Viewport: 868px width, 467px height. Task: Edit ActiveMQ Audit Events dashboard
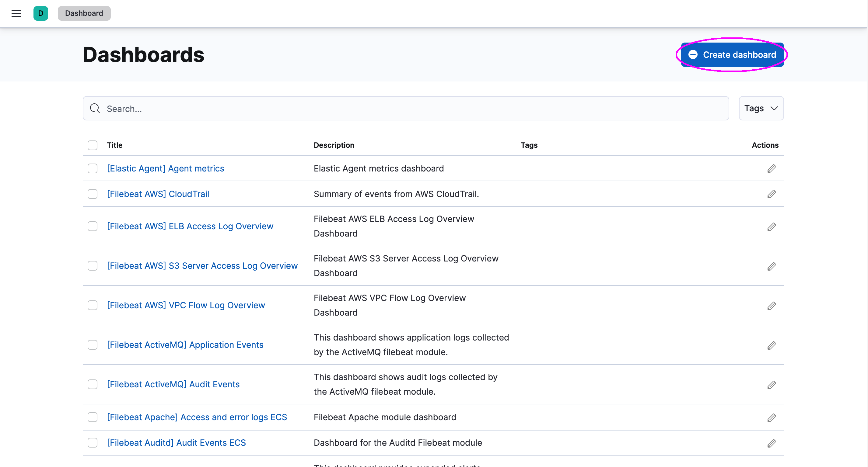[x=771, y=385]
